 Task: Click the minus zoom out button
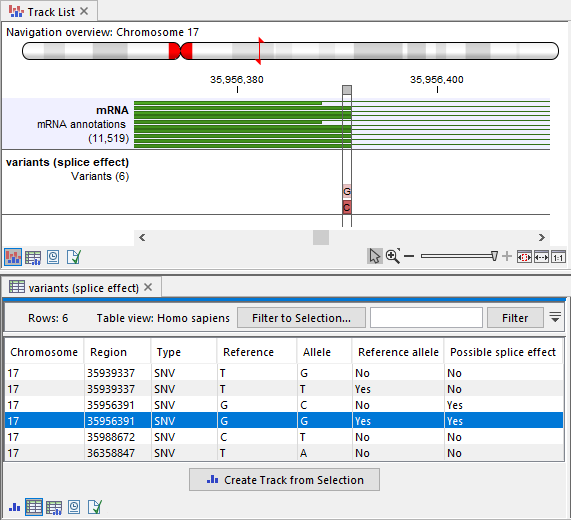409,256
